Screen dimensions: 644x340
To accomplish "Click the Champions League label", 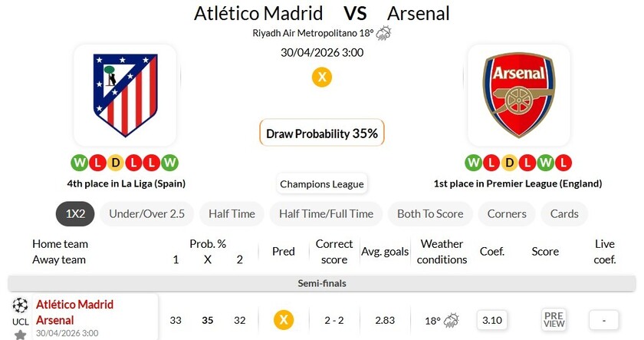I will (x=322, y=184).
